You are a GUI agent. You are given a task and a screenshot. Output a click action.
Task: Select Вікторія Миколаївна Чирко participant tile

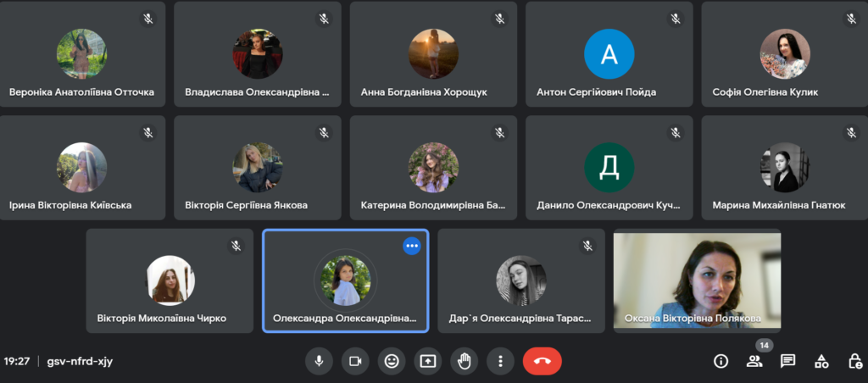click(170, 280)
